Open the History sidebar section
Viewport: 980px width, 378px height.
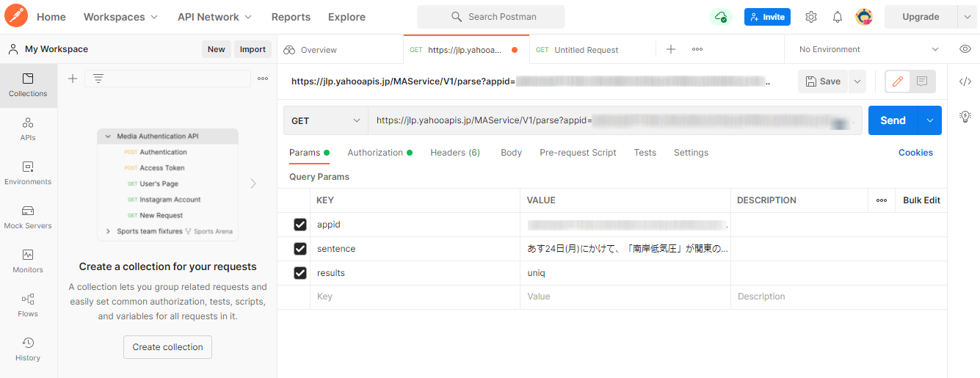28,349
